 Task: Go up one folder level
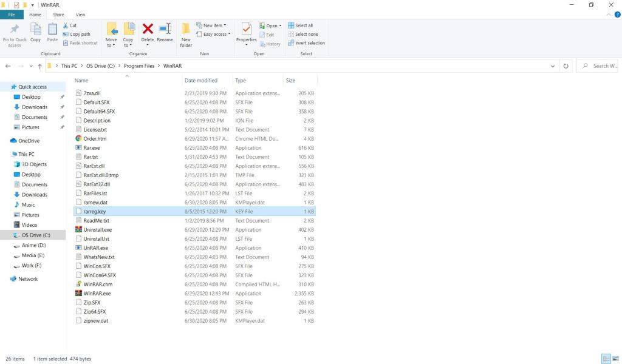[40, 66]
